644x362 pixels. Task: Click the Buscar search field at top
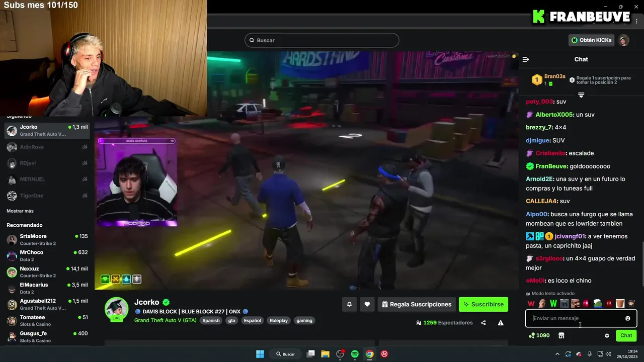click(322, 40)
